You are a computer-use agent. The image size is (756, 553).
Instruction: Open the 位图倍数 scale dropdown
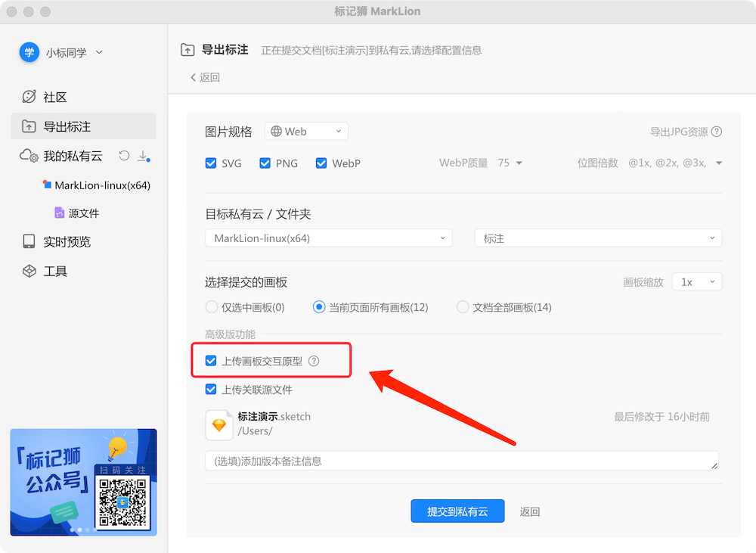click(x=675, y=163)
